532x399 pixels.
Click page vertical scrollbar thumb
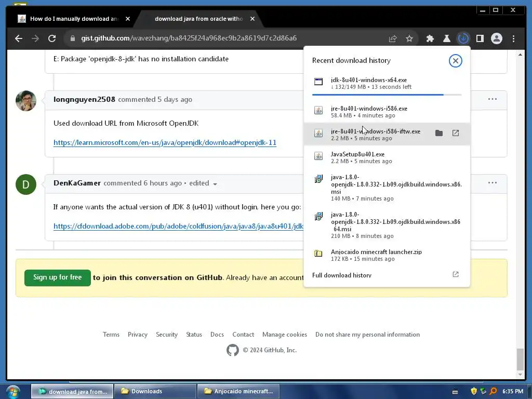(x=520, y=360)
